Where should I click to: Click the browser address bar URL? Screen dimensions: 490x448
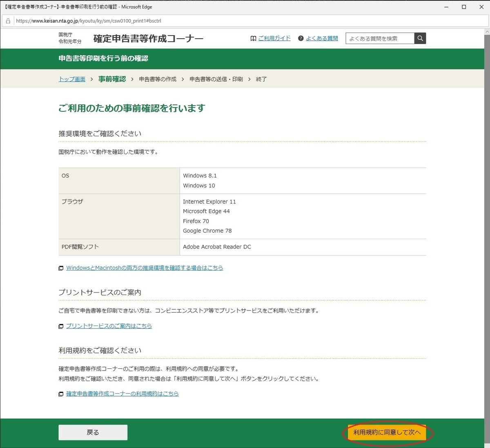pyautogui.click(x=89, y=21)
